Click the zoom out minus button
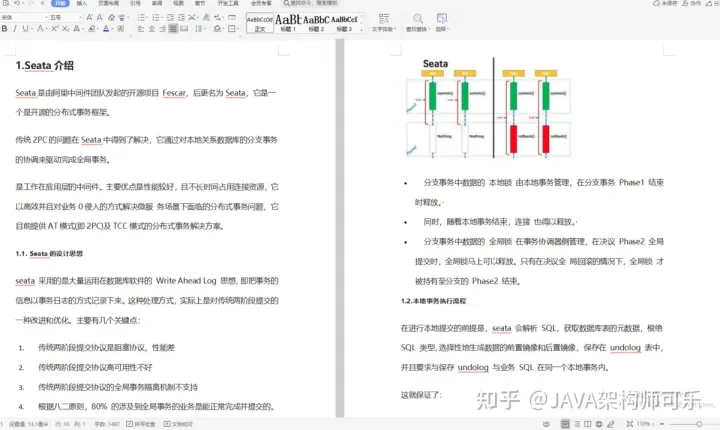The width and height of the screenshot is (720, 430). (662, 424)
